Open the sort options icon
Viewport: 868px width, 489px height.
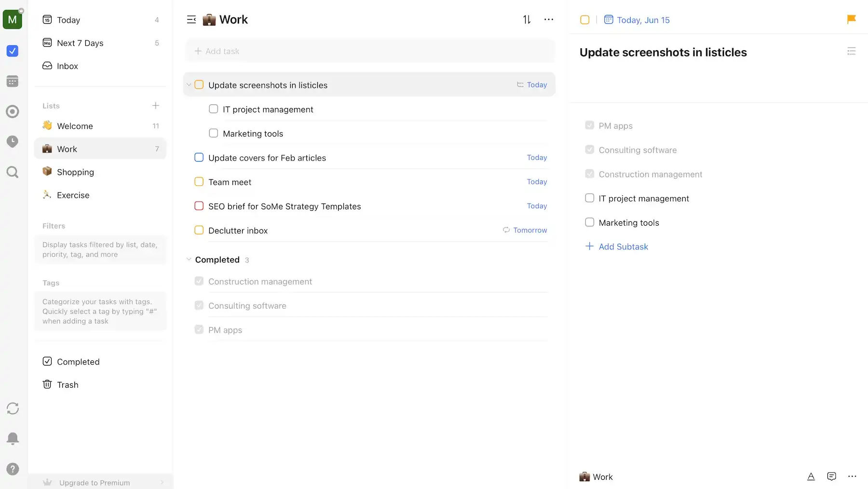[x=527, y=19]
